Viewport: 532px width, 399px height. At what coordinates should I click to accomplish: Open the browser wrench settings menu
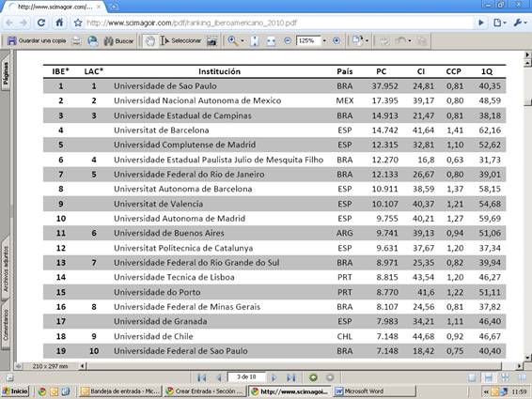[520, 23]
